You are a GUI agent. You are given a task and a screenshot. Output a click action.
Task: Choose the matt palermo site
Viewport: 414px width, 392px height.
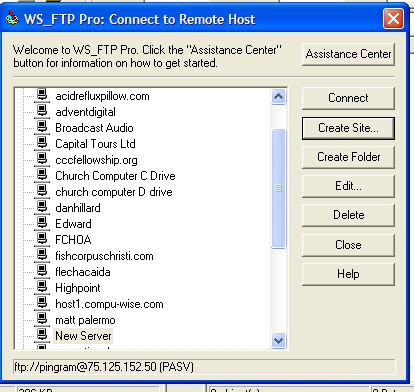[85, 320]
